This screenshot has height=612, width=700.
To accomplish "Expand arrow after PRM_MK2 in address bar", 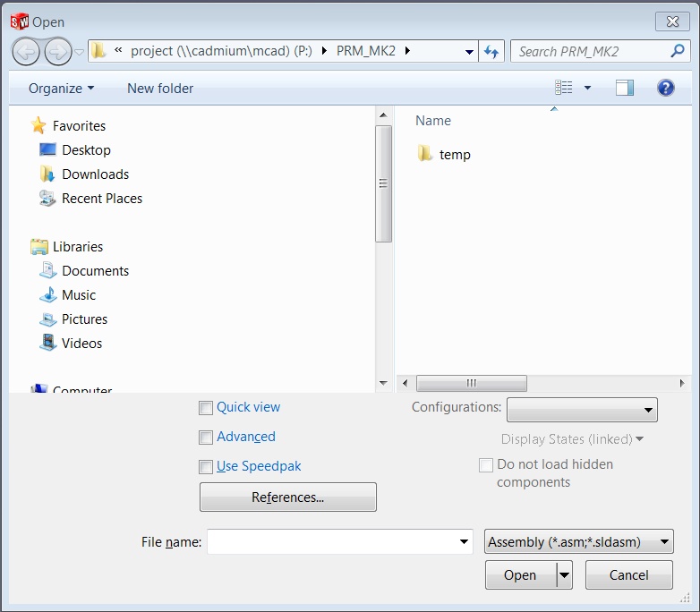I will pos(407,51).
